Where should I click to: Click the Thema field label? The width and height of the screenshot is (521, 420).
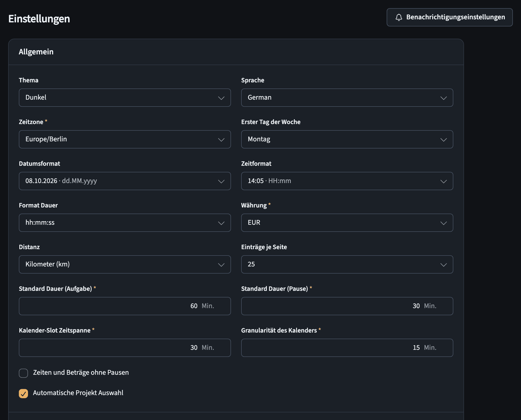29,80
